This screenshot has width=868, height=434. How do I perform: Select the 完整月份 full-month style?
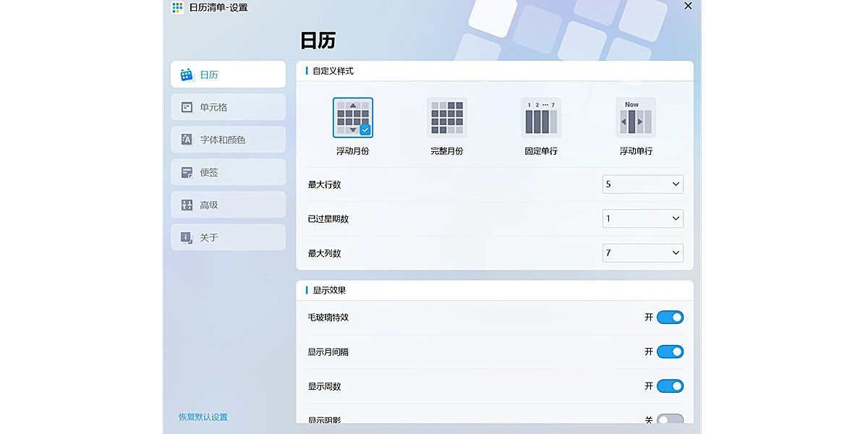tap(446, 116)
